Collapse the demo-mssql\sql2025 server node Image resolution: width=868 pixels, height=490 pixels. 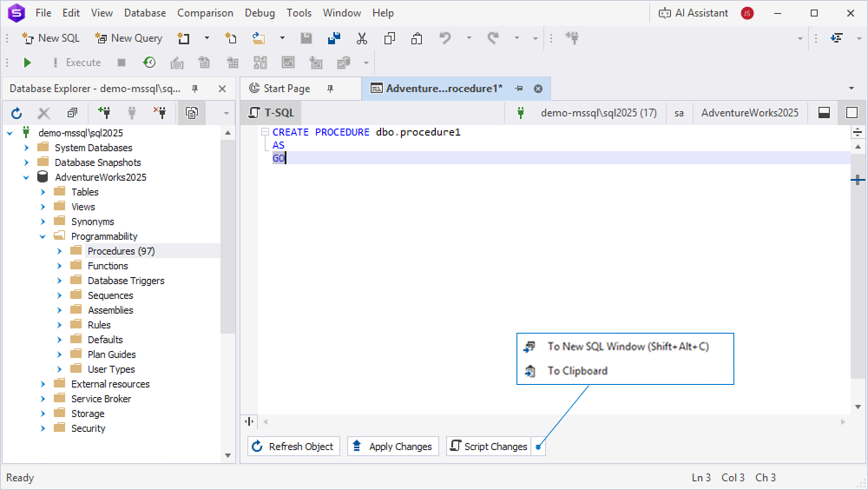click(10, 133)
